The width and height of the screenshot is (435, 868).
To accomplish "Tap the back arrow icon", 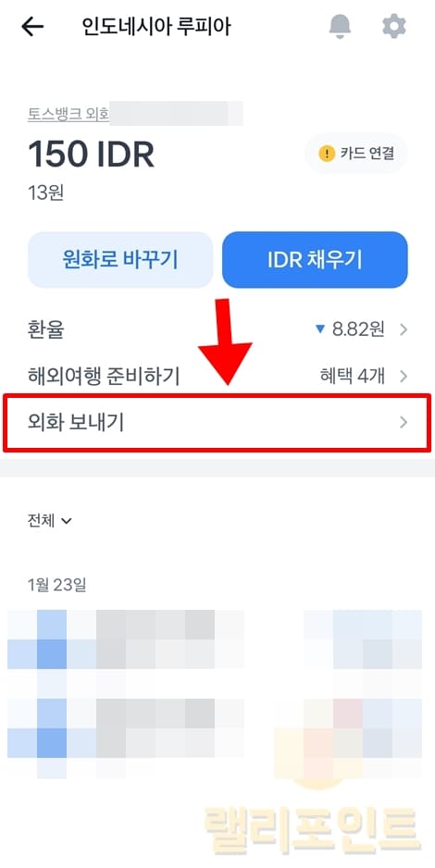I will 32,27.
